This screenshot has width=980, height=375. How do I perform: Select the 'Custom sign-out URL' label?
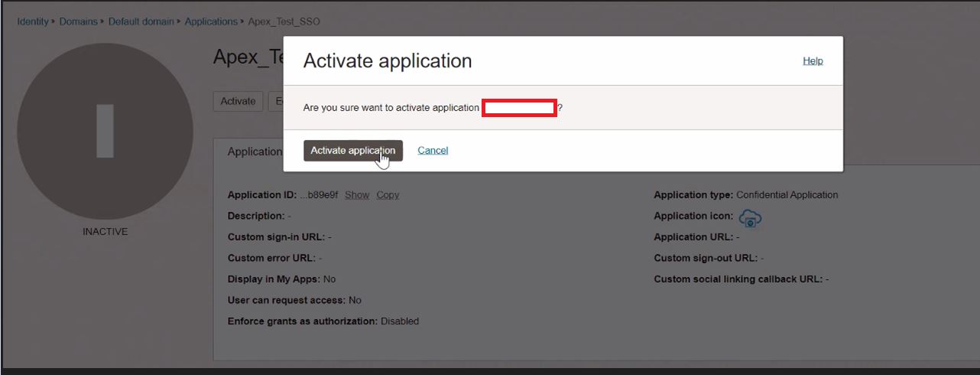706,259
